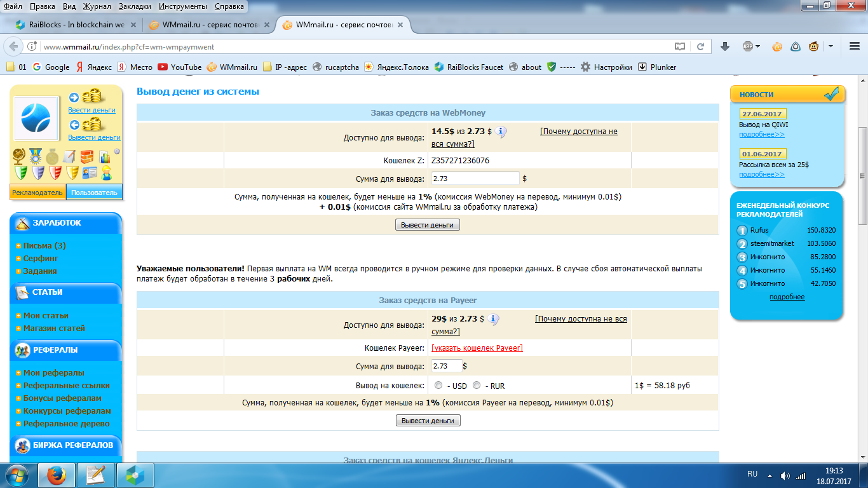Click WebMoney 'Сумма для вывода' input field

(x=475, y=179)
